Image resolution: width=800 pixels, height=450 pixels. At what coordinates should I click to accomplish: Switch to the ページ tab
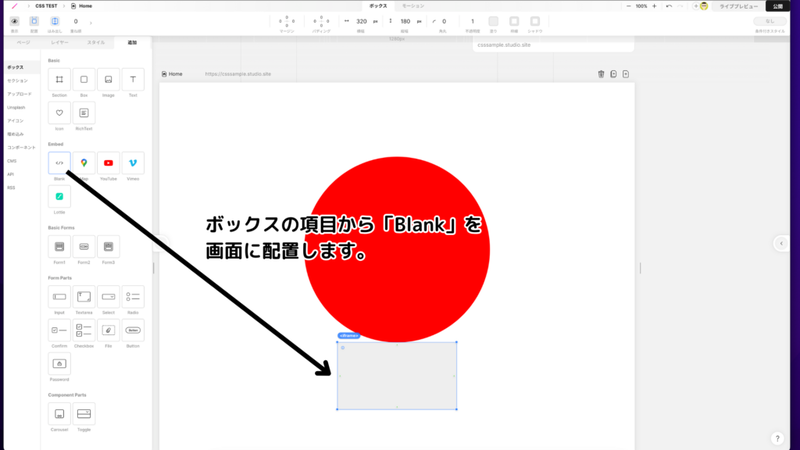click(x=23, y=42)
